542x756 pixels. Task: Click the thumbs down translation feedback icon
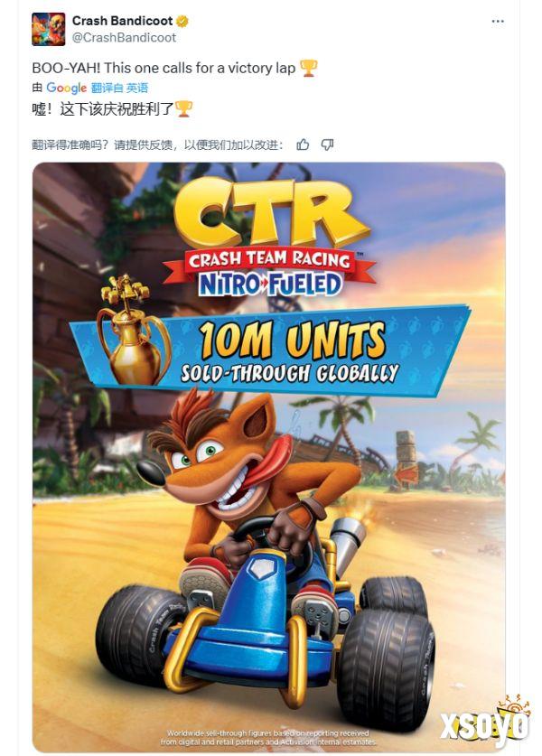pos(327,145)
